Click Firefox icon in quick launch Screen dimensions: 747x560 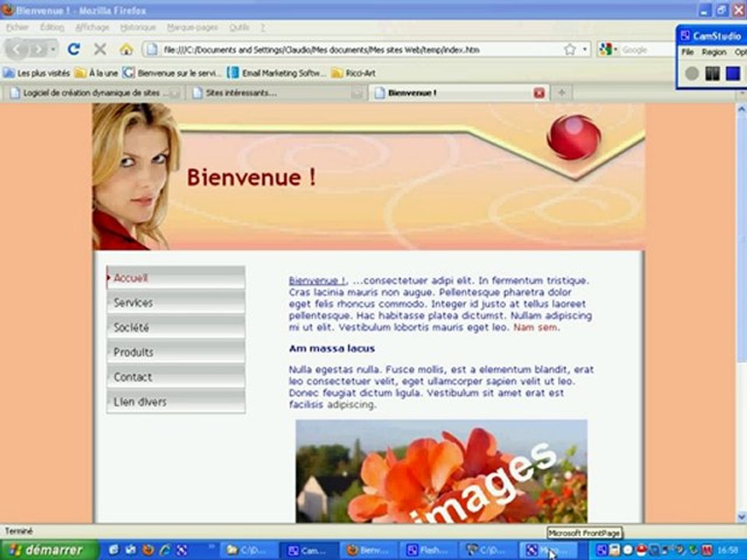click(x=148, y=550)
